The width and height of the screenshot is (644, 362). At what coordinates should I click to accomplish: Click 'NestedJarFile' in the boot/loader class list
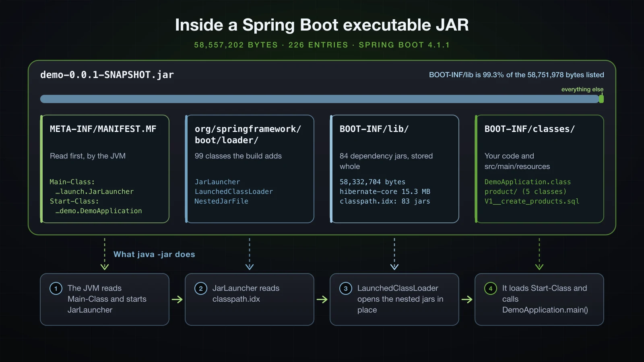pyautogui.click(x=221, y=201)
